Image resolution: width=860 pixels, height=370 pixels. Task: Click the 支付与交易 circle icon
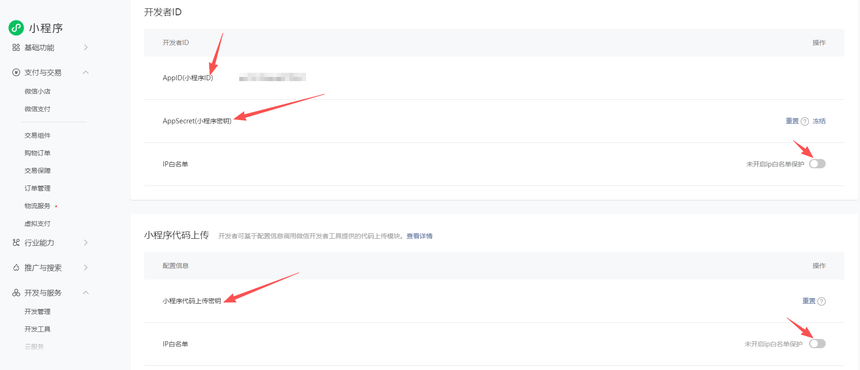click(x=16, y=72)
